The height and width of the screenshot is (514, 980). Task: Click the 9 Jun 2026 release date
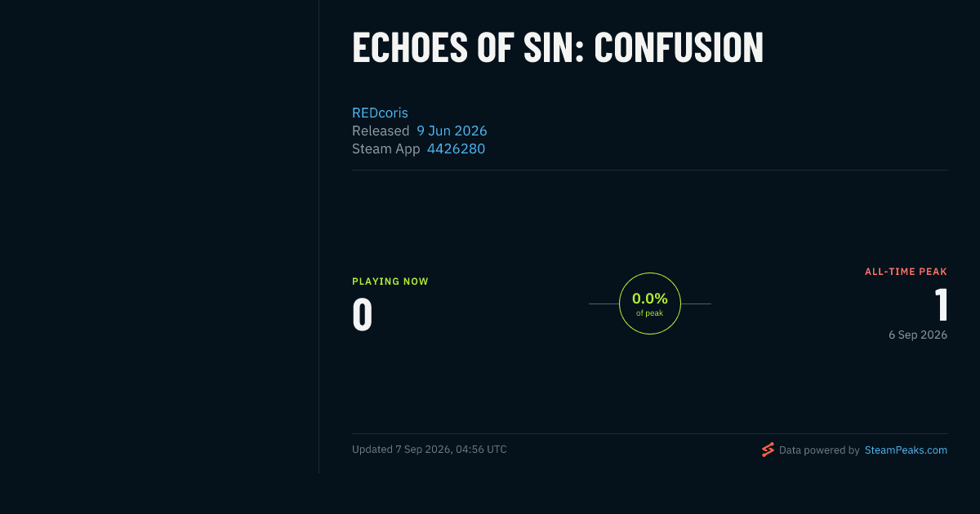(452, 131)
